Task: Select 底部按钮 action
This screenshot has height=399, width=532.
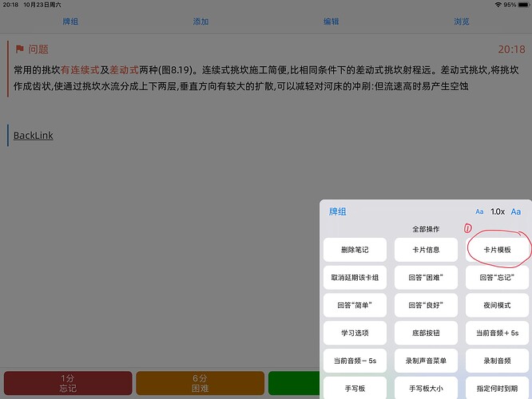Action: 426,333
